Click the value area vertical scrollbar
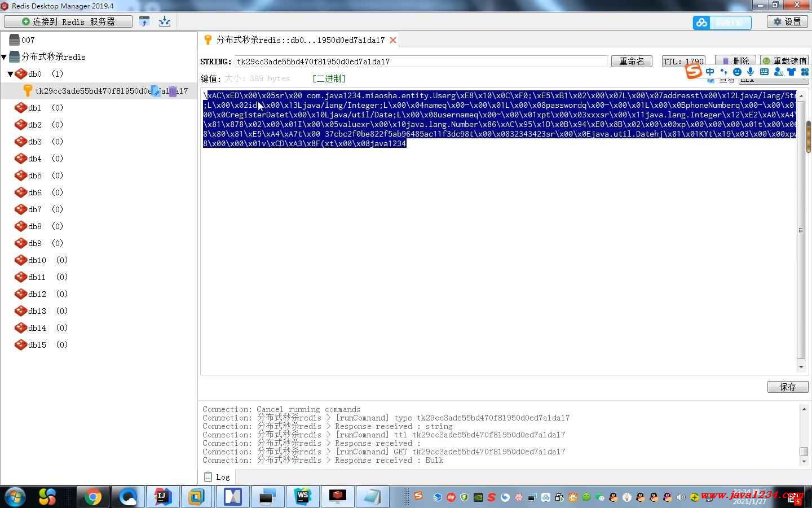 [801, 230]
